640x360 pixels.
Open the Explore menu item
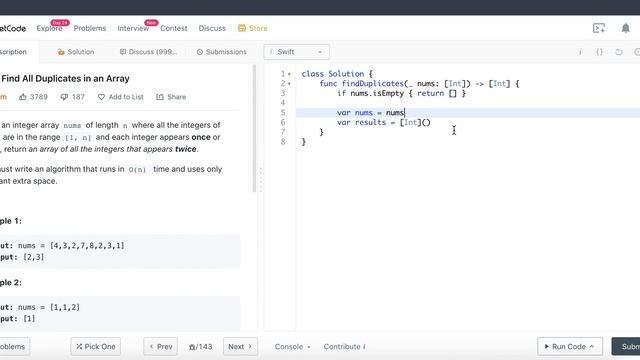point(49,28)
